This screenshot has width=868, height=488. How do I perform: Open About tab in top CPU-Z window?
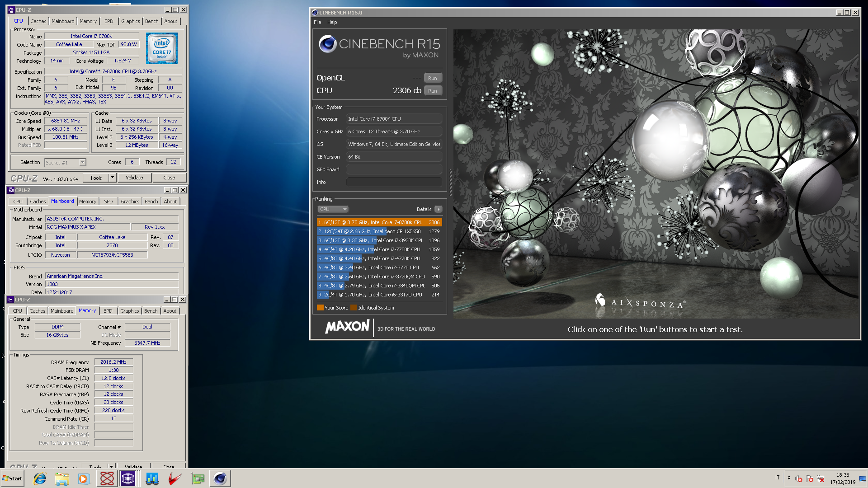(x=171, y=21)
